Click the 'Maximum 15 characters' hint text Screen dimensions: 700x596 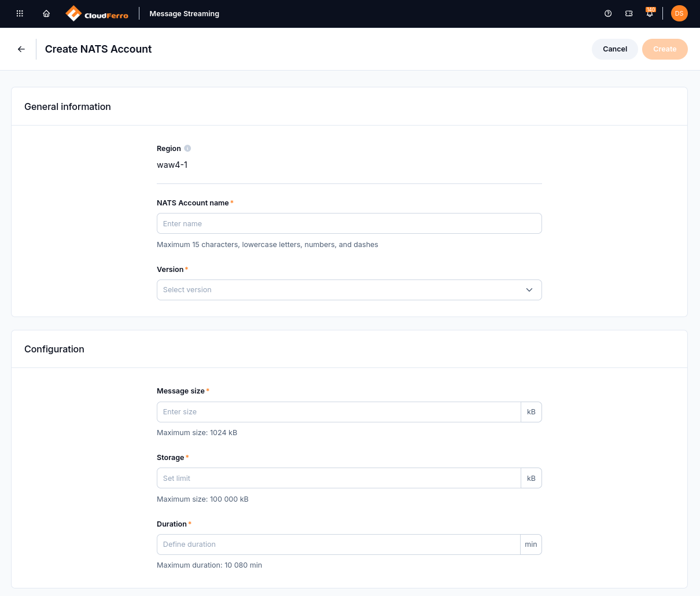267,245
